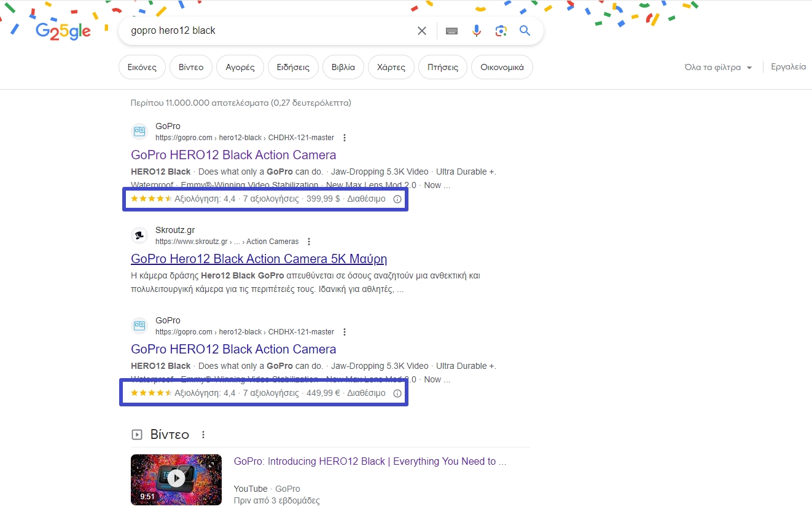Viewport: 812px width, 517px height.
Task: Select the Χάρτες filter
Action: click(391, 66)
